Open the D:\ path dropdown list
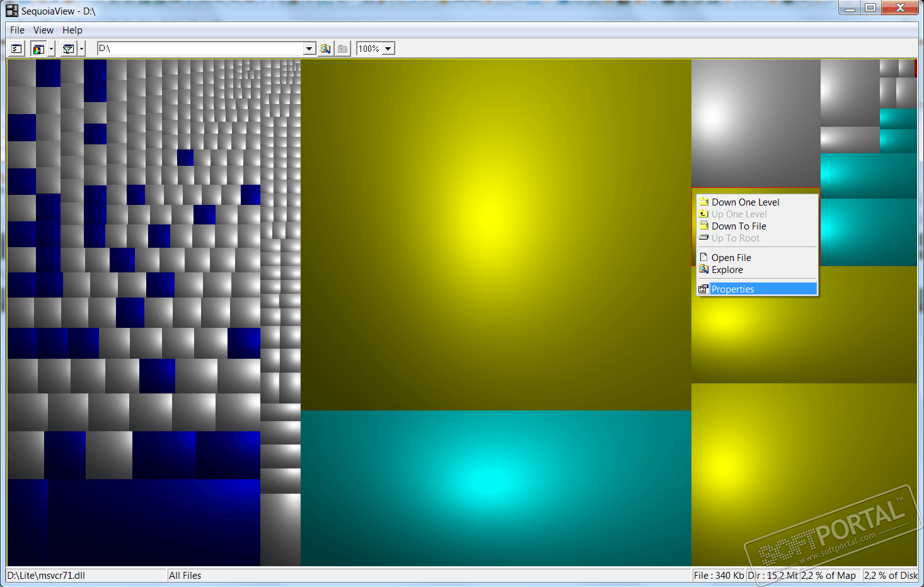This screenshot has width=924, height=587. (x=309, y=49)
